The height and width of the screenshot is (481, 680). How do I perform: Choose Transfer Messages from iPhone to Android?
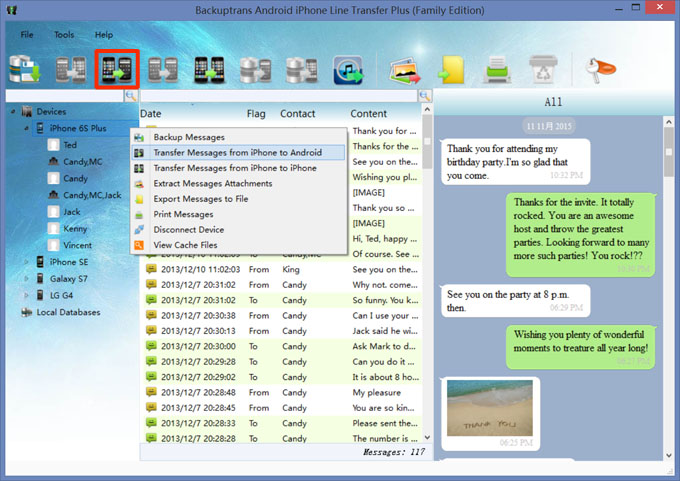tap(239, 152)
